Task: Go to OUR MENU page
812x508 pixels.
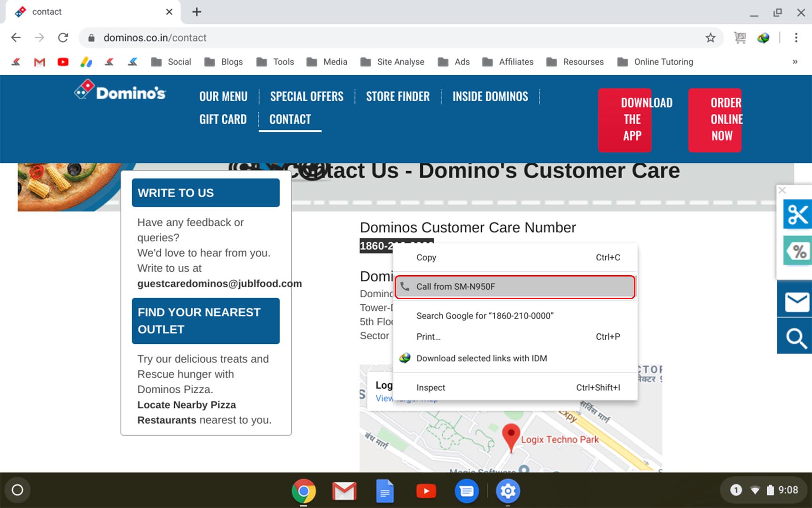Action: click(223, 96)
